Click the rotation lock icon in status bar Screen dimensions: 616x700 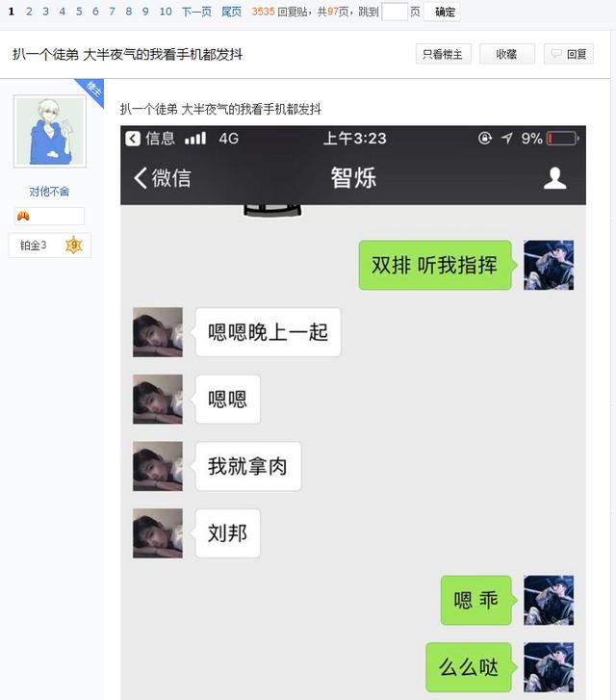pyautogui.click(x=485, y=138)
